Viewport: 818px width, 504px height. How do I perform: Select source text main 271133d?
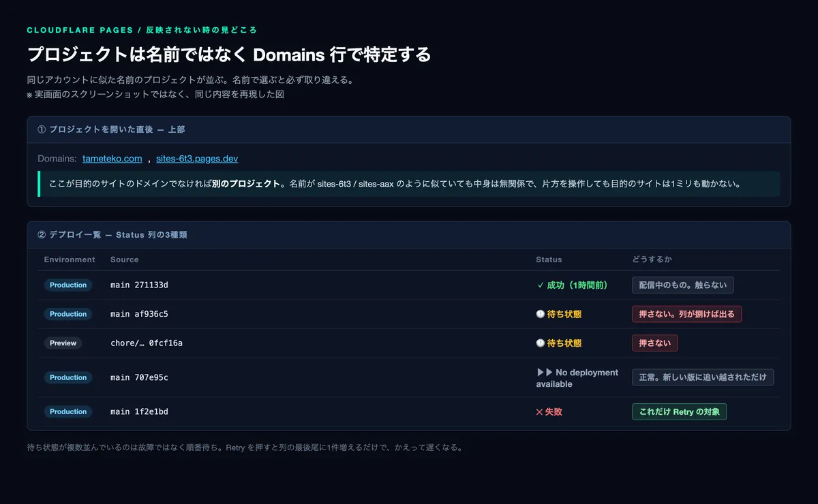click(x=139, y=285)
